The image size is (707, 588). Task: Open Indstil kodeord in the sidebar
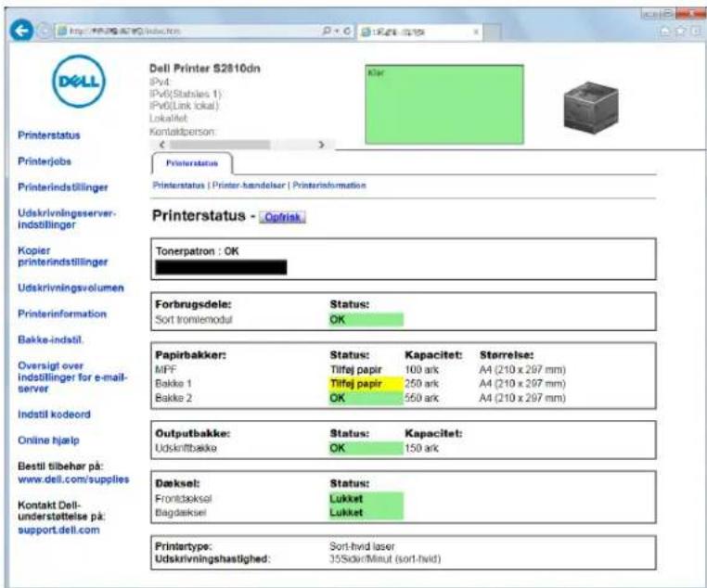54,415
